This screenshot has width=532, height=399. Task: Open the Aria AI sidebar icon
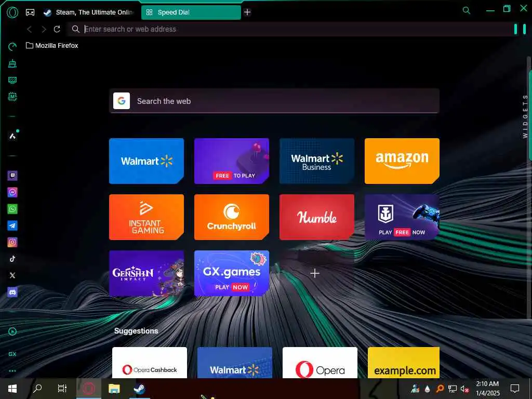click(12, 136)
